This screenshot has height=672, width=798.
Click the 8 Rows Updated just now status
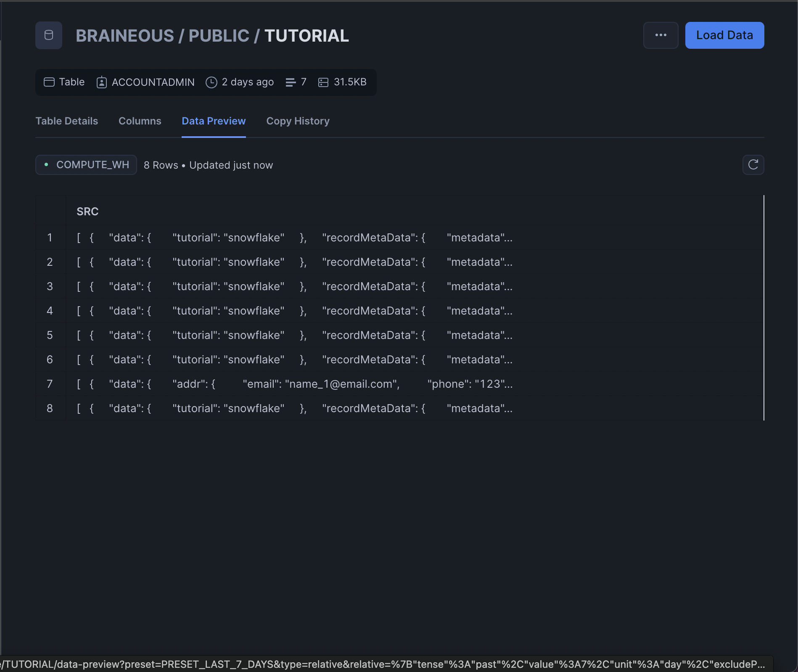(208, 165)
